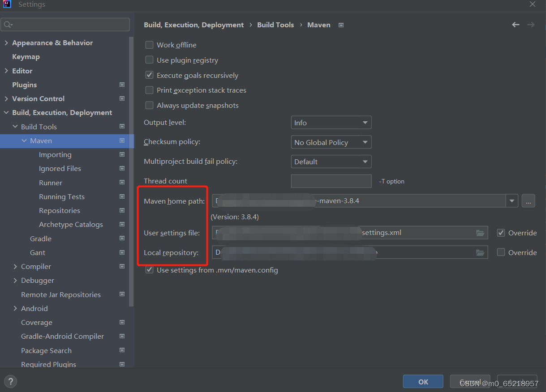Image resolution: width=546 pixels, height=392 pixels.
Task: Click project-level icon beside Build Tools
Action: click(122, 127)
